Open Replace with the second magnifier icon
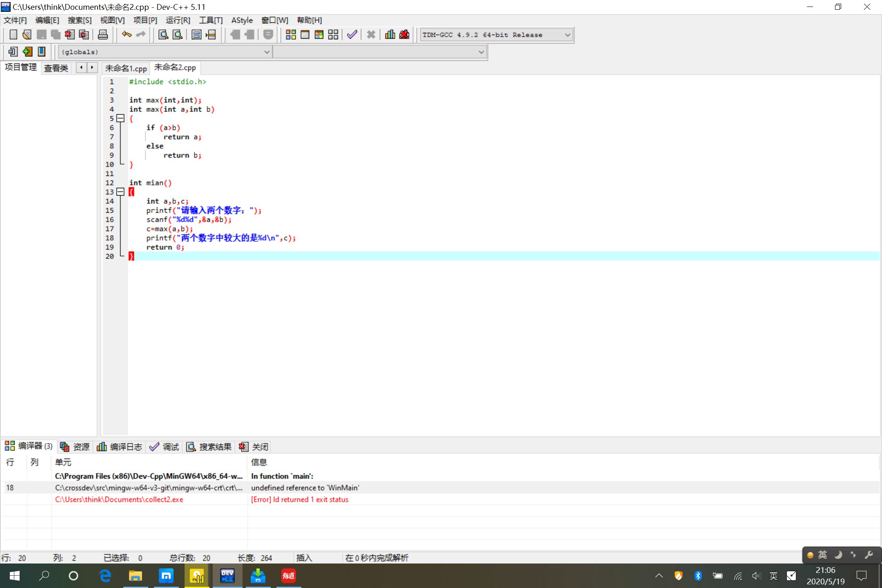 click(x=178, y=35)
